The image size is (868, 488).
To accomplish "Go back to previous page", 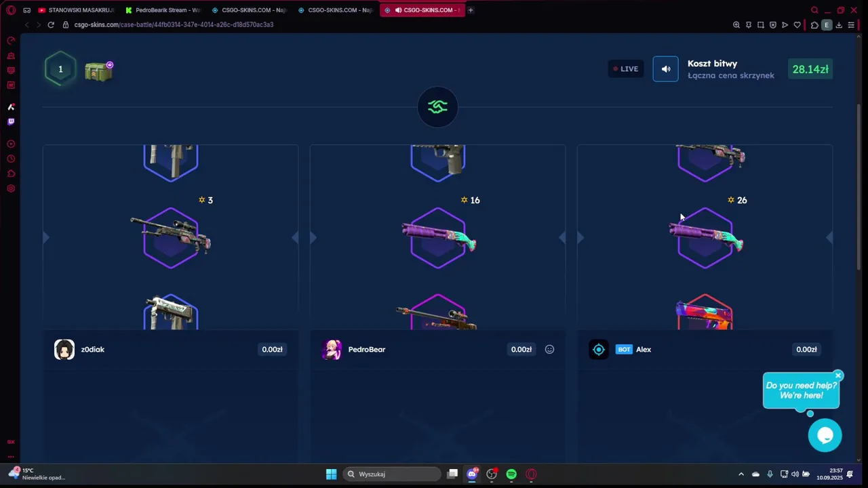I will 26,25.
